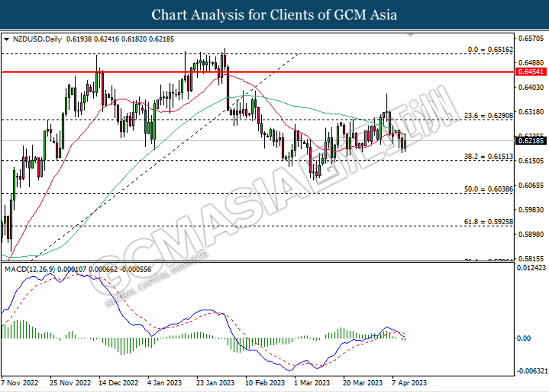Viewport: 549px width, 392px height.
Task: Click the date label 10 Feb 2023
Action: coord(265,383)
